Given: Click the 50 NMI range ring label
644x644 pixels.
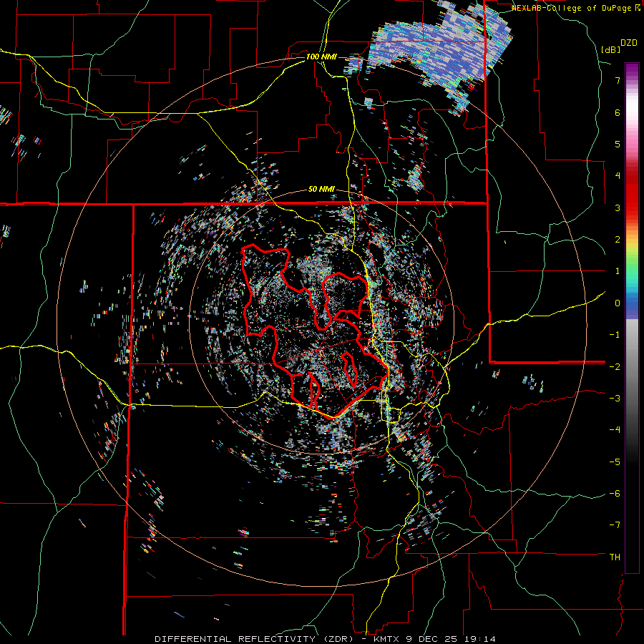Looking at the screenshot, I should click(321, 190).
